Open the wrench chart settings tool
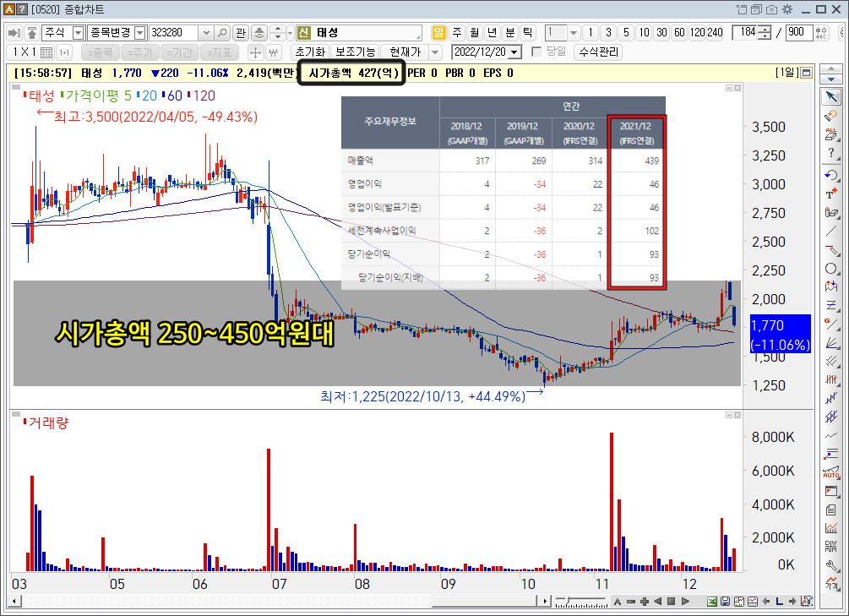The image size is (849, 616). click(x=831, y=565)
